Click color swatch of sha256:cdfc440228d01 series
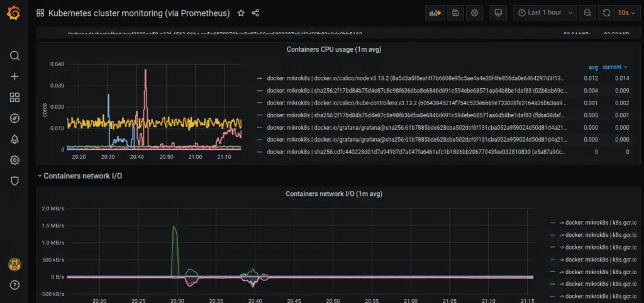Viewport: 644px width, 303px height. [259, 152]
